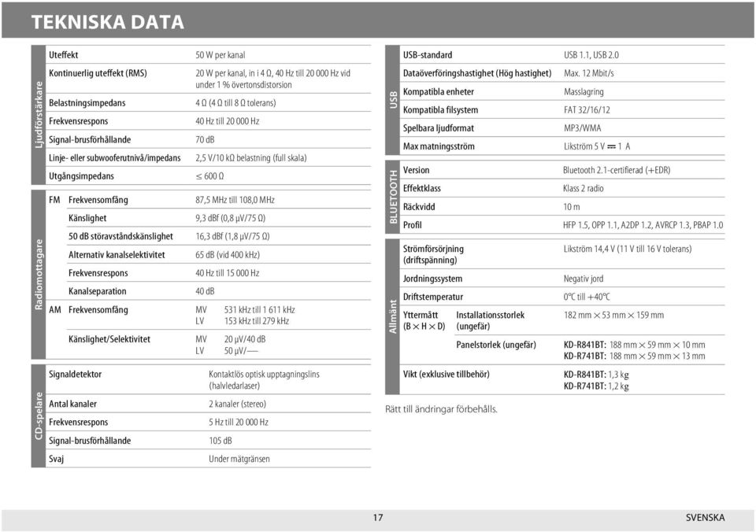Click the 20 µV/40 dB value
The width and height of the screenshot is (756, 532).
[x=244, y=339]
